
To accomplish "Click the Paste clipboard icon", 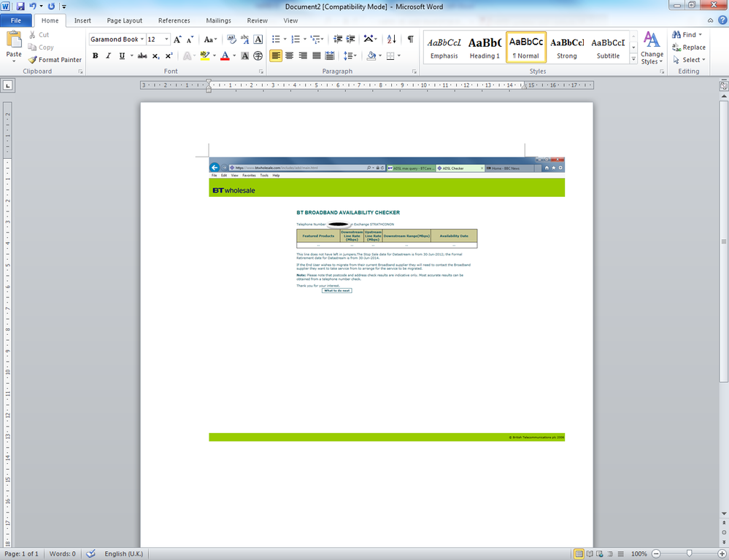I will (14, 39).
